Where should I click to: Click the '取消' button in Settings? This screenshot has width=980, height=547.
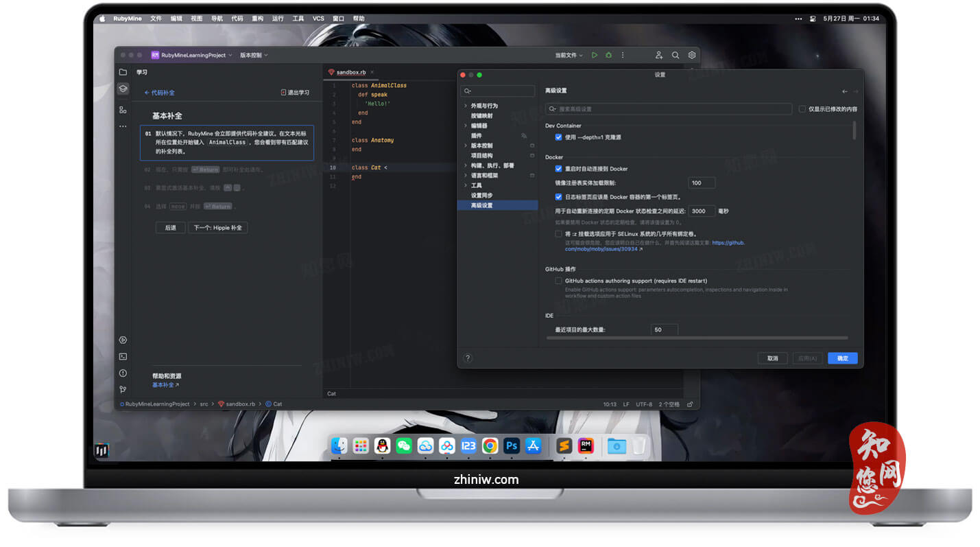tap(772, 358)
